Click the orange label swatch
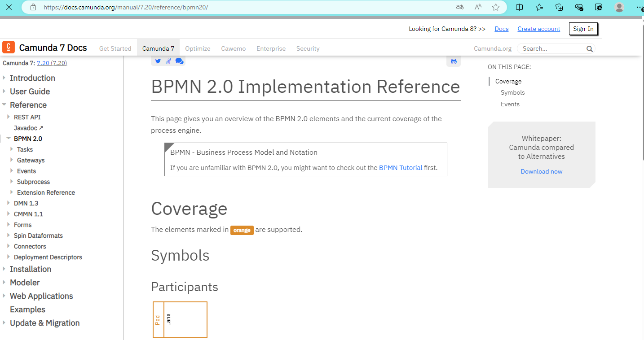 pyautogui.click(x=242, y=230)
